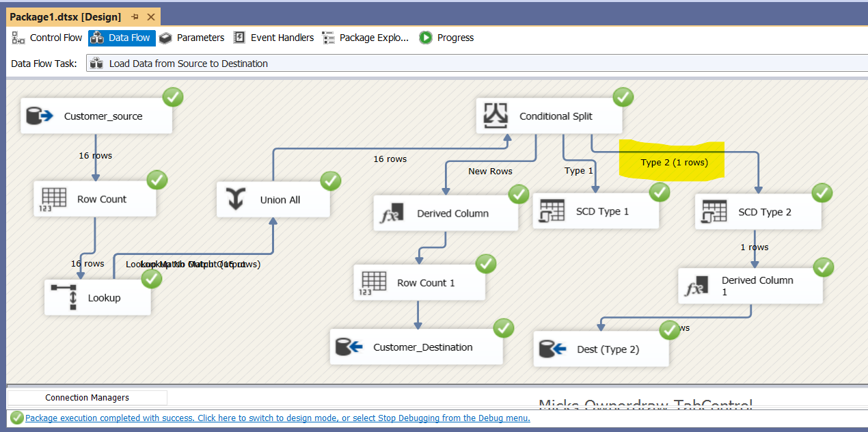The width and height of the screenshot is (868, 432).
Task: Click the Dest (Type 2) destination icon
Action: (x=551, y=348)
